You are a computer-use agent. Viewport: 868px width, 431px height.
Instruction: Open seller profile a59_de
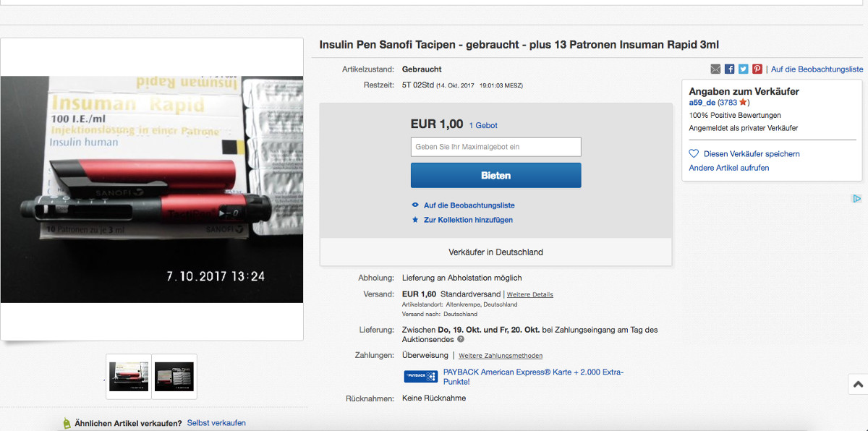[x=702, y=102]
